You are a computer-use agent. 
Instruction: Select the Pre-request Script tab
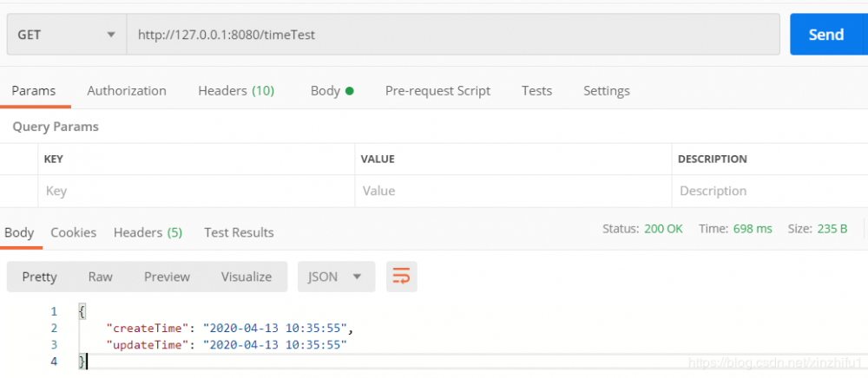(x=437, y=91)
